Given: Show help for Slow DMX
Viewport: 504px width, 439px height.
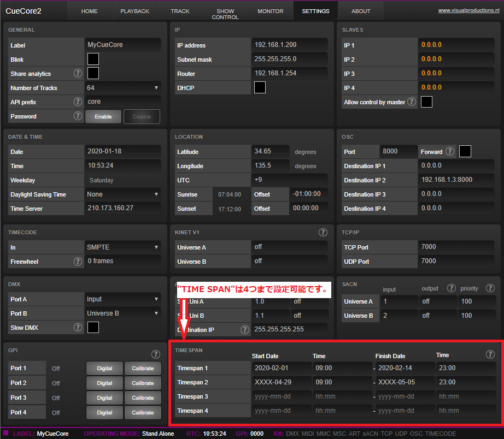Looking at the screenshot, I should [78, 327].
